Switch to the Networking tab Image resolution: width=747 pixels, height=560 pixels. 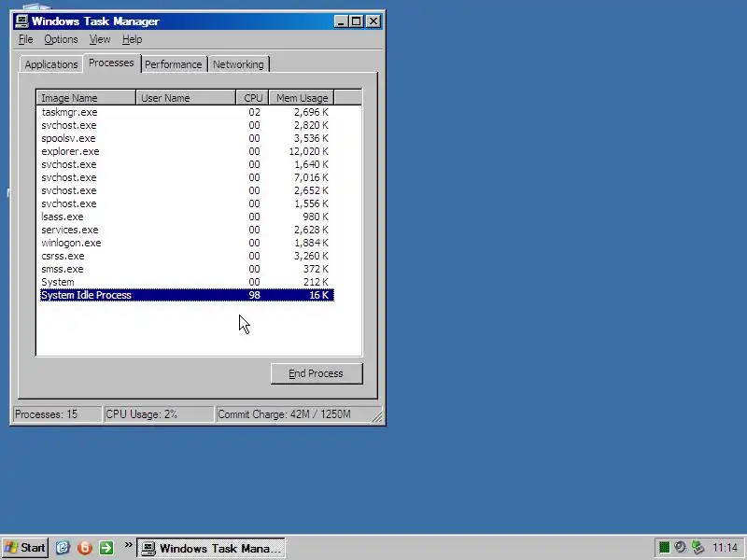(238, 64)
